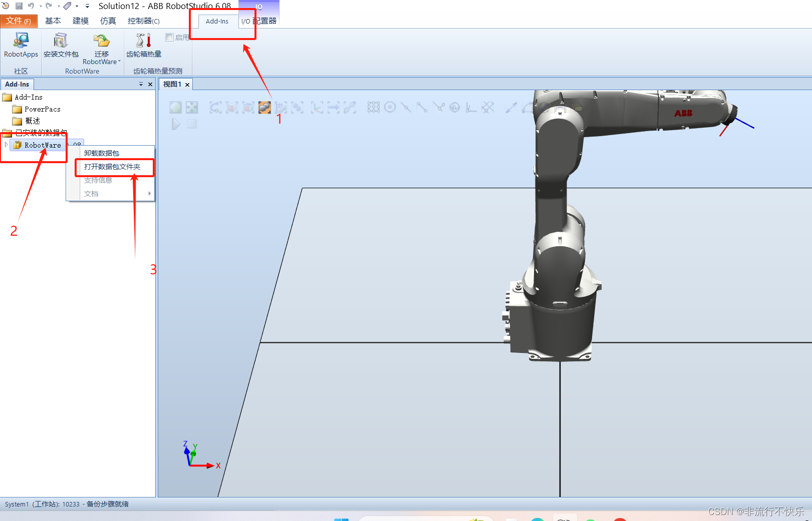
Task: Enable Snap Gravity spiral icon
Action: (x=455, y=107)
